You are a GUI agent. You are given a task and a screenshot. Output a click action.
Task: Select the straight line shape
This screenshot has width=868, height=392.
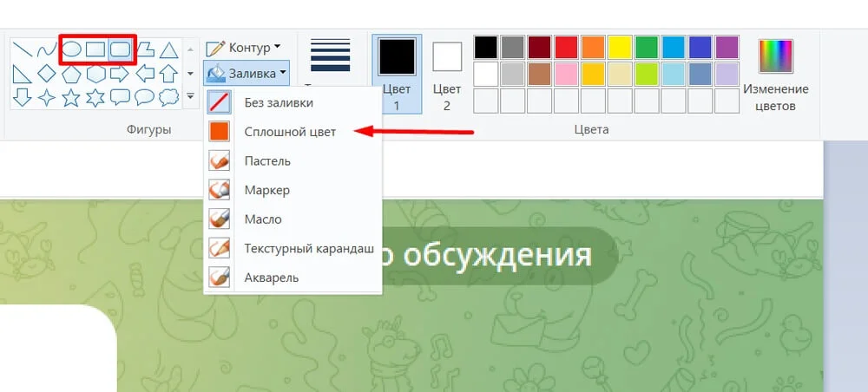click(x=23, y=50)
